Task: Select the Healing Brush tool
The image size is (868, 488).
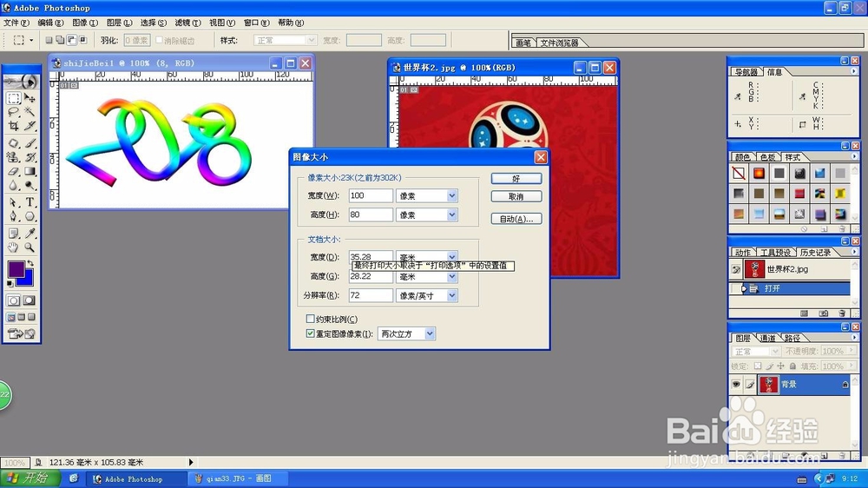Action: tap(14, 144)
